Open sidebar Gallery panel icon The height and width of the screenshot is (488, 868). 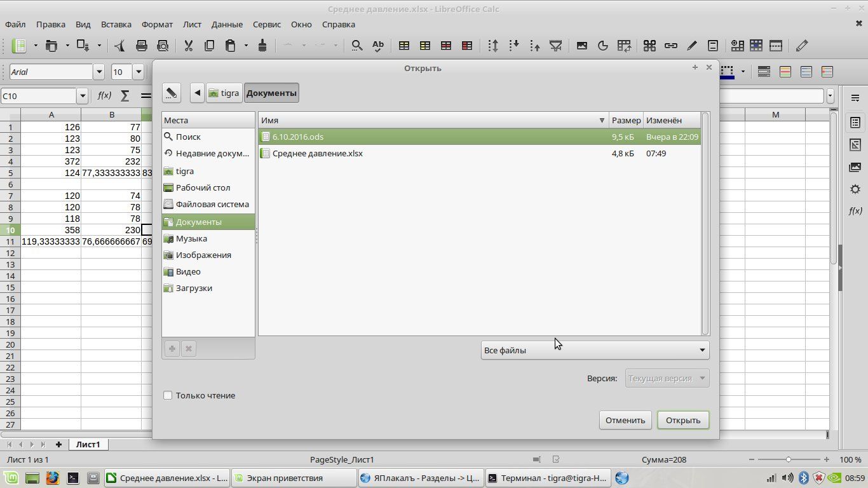tap(855, 167)
